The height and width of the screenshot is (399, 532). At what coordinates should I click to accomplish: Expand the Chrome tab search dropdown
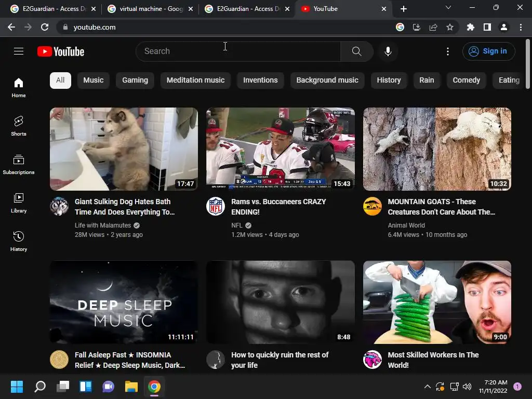448,7
